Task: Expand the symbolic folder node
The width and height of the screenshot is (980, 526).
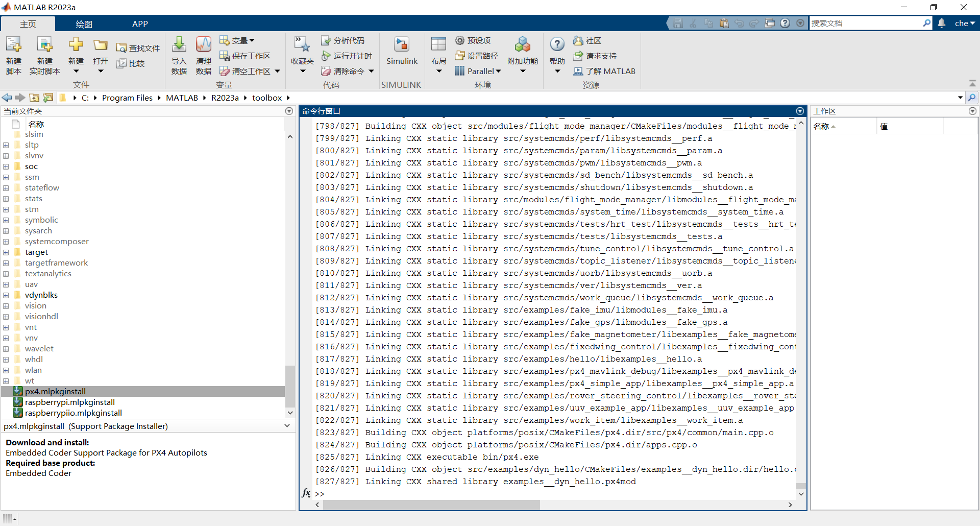Action: tap(6, 220)
